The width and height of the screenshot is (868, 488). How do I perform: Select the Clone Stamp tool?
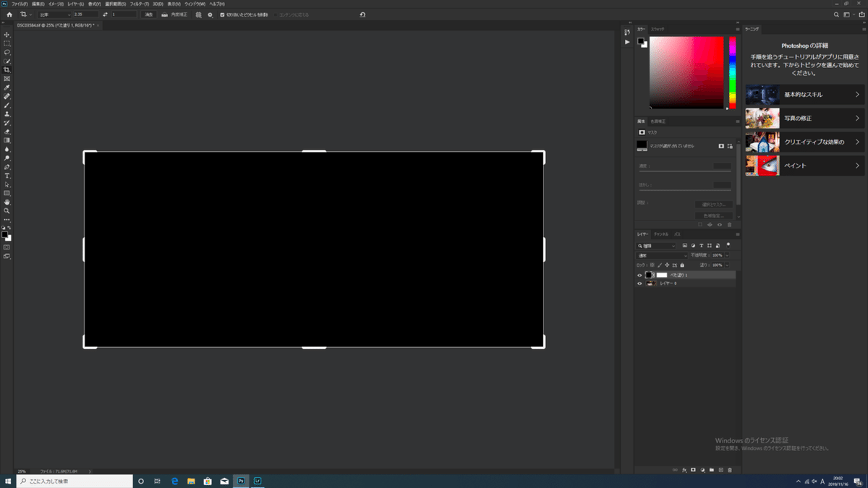(7, 114)
